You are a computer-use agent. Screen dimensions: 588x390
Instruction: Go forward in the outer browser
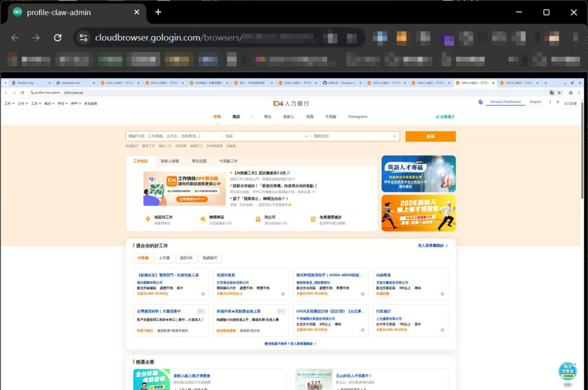(x=36, y=37)
